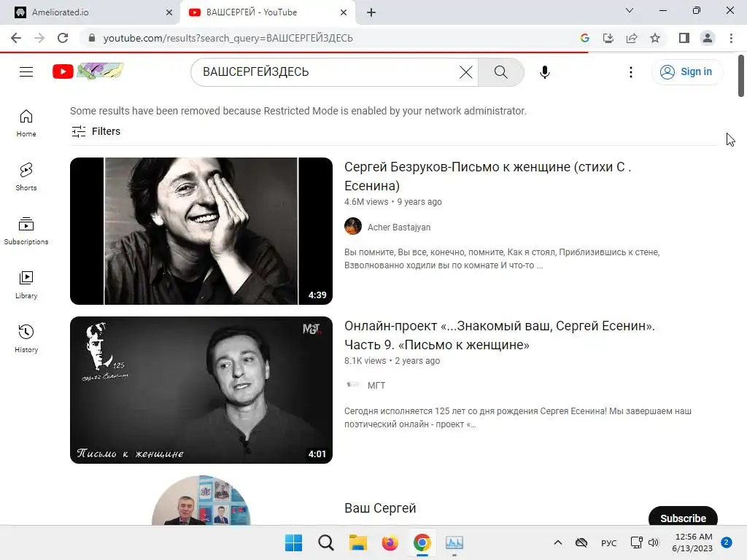
Task: Open МГТ channel link
Action: (376, 386)
